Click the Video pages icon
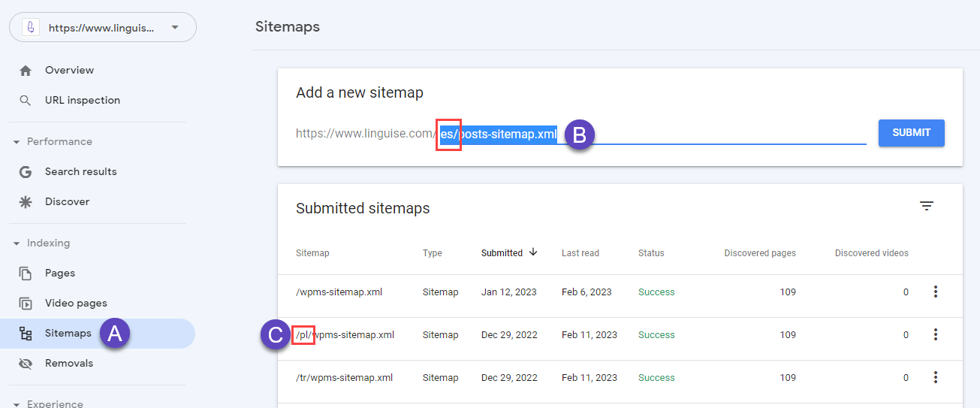980x408 pixels. [x=26, y=304]
